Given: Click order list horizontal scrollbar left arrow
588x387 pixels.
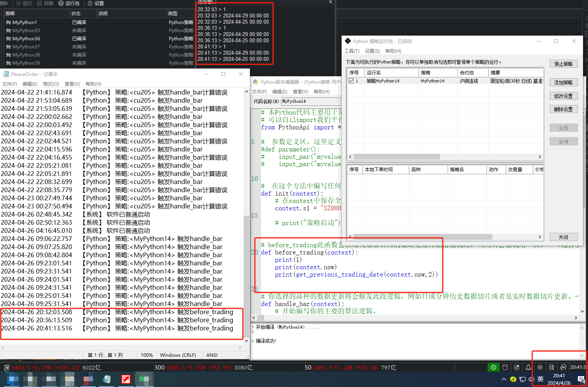Looking at the screenshot, I should click(351, 237).
